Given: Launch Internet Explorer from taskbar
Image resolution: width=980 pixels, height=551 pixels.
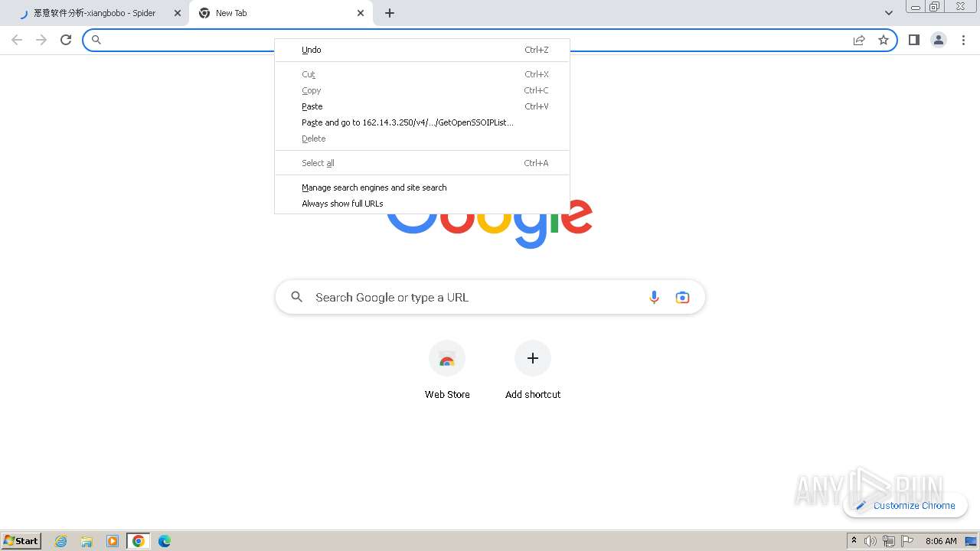Looking at the screenshot, I should pyautogui.click(x=61, y=541).
